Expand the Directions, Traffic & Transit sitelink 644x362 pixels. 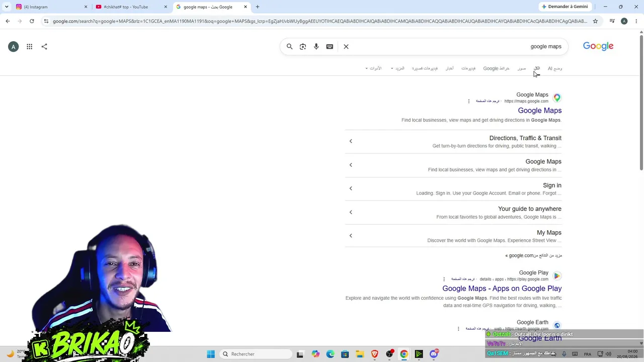[x=351, y=141]
